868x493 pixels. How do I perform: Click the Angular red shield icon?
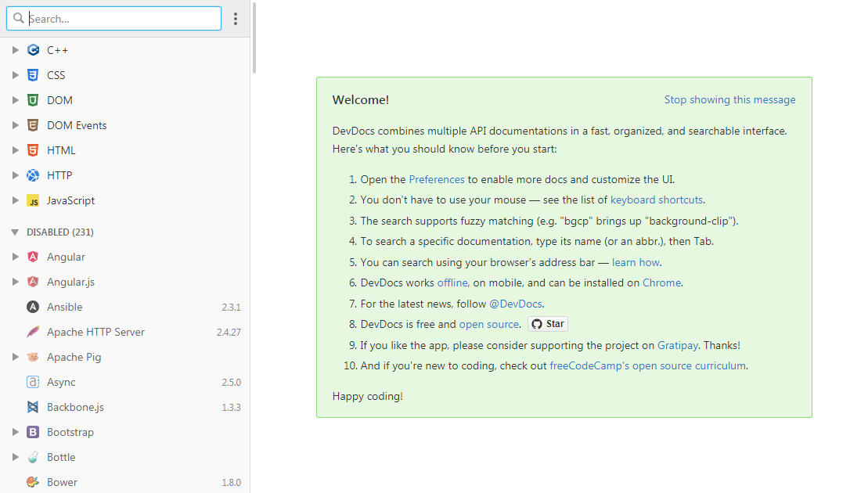pos(33,257)
